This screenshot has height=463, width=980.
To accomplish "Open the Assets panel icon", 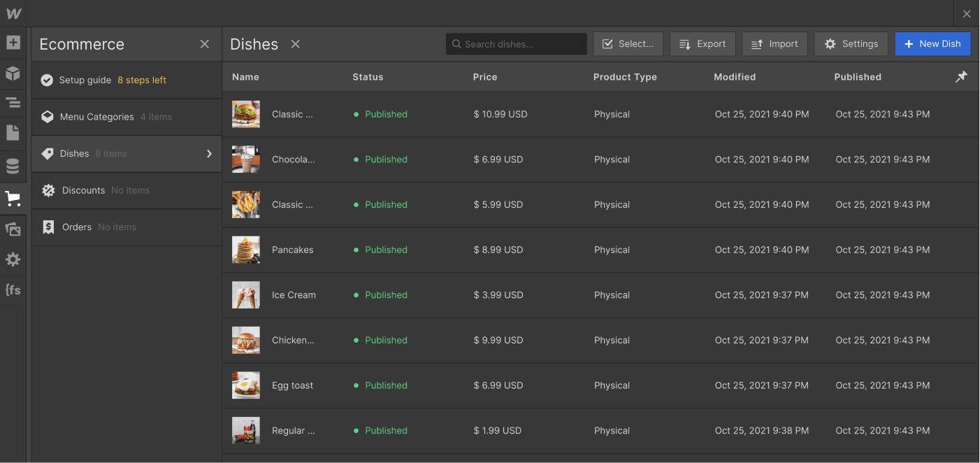I will (x=13, y=229).
